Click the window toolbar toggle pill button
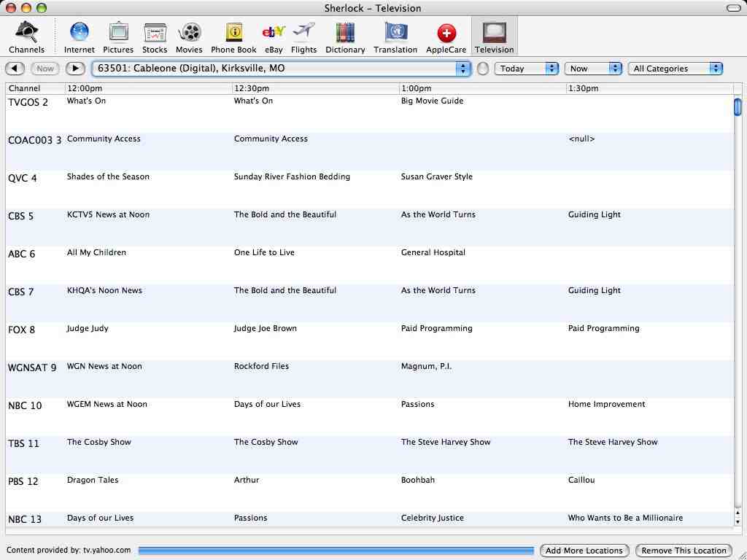 click(x=733, y=8)
